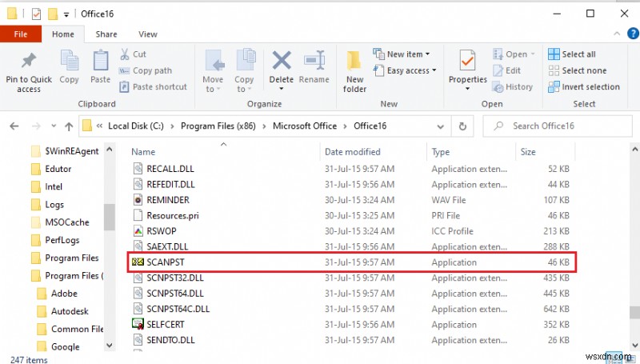The height and width of the screenshot is (364, 640).
Task: Switch to the View tab
Action: click(x=148, y=34)
